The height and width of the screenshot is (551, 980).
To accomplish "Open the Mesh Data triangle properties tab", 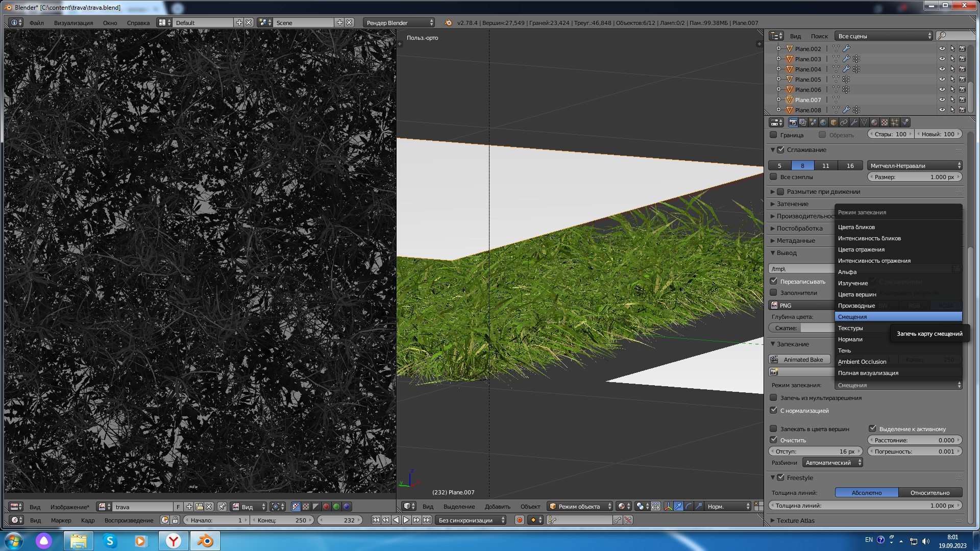I will tap(864, 122).
